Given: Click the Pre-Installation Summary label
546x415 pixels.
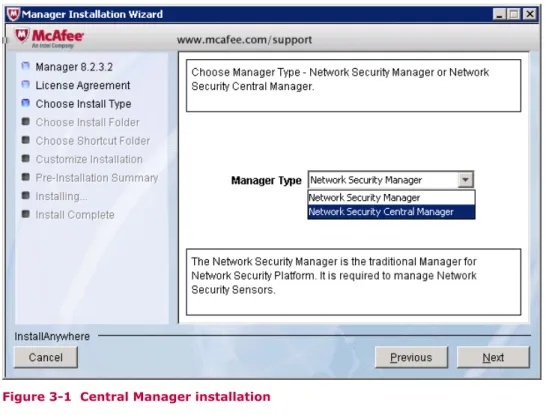Looking at the screenshot, I should tap(97, 178).
